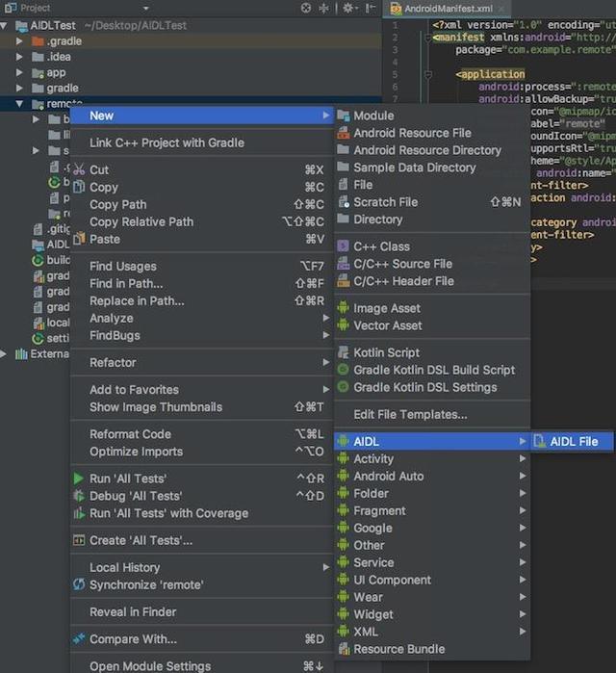This screenshot has height=673, width=616.
Task: Choose Replace in Path...
Action: tap(202, 301)
